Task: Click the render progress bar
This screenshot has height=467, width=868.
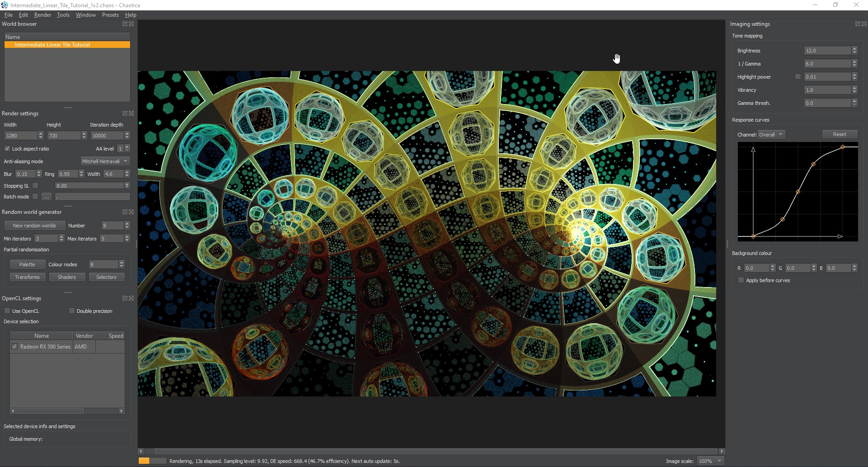Action: 152,461
